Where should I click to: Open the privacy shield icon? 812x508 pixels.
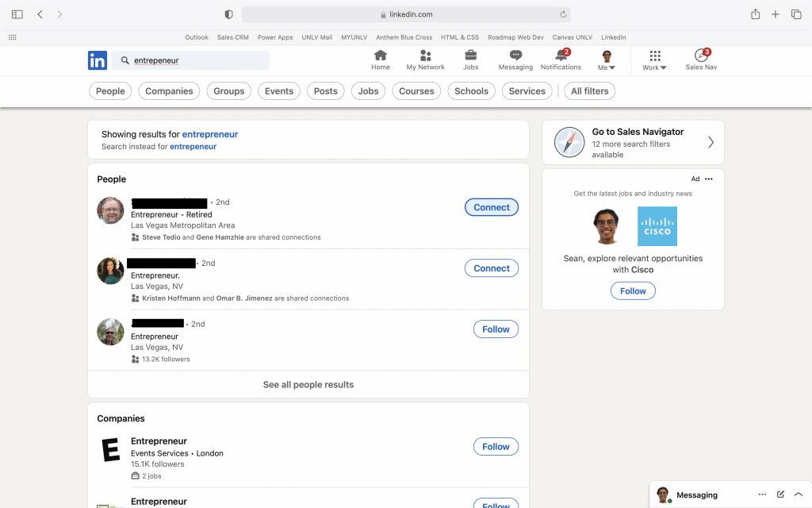point(228,14)
